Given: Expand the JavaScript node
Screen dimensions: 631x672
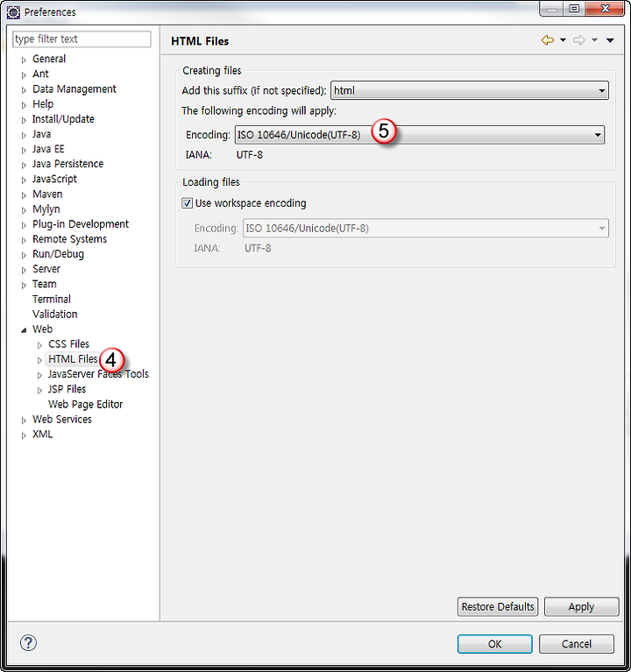Looking at the screenshot, I should [x=24, y=180].
